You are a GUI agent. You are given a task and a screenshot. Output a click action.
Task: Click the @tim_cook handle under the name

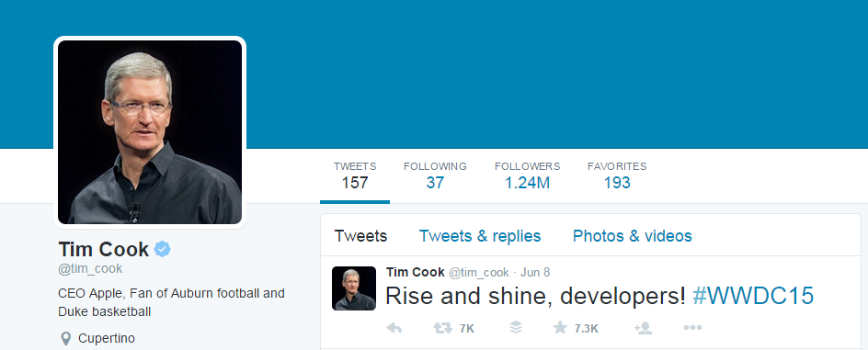pos(90,269)
